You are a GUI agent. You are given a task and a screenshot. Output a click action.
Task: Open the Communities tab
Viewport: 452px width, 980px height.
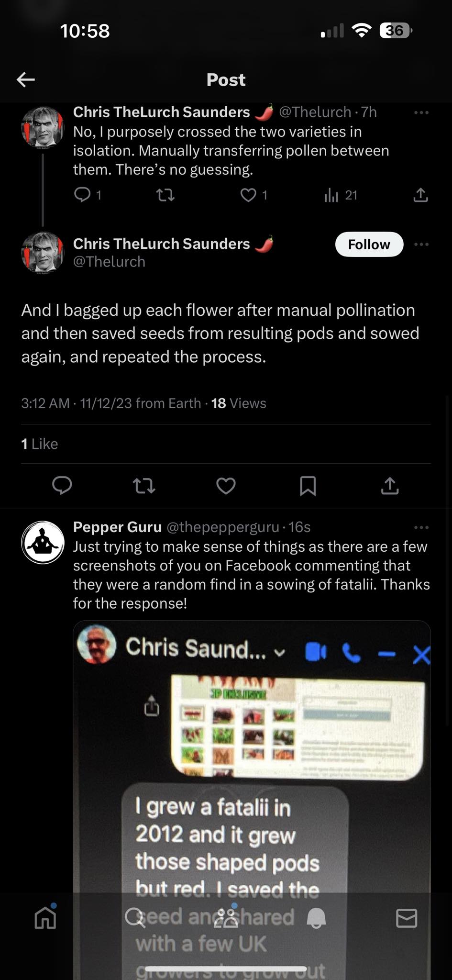click(x=226, y=918)
